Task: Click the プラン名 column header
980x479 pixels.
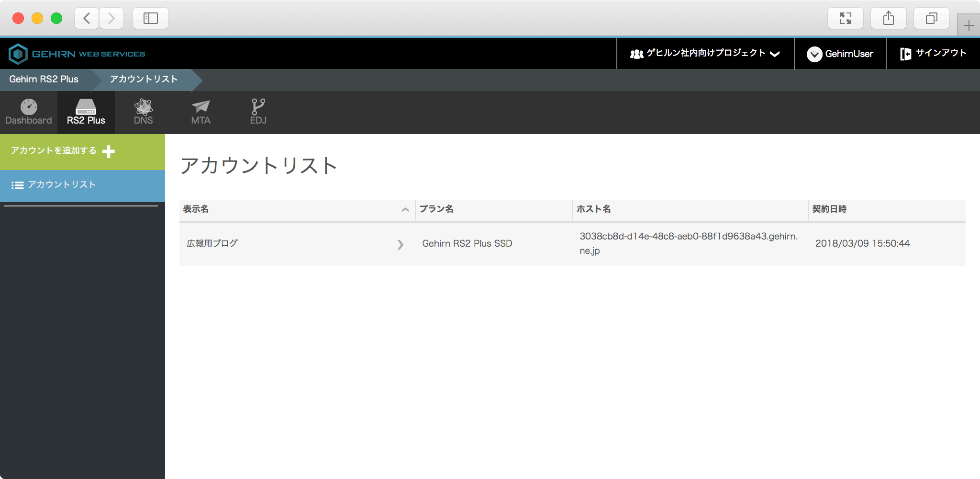Action: pyautogui.click(x=436, y=209)
